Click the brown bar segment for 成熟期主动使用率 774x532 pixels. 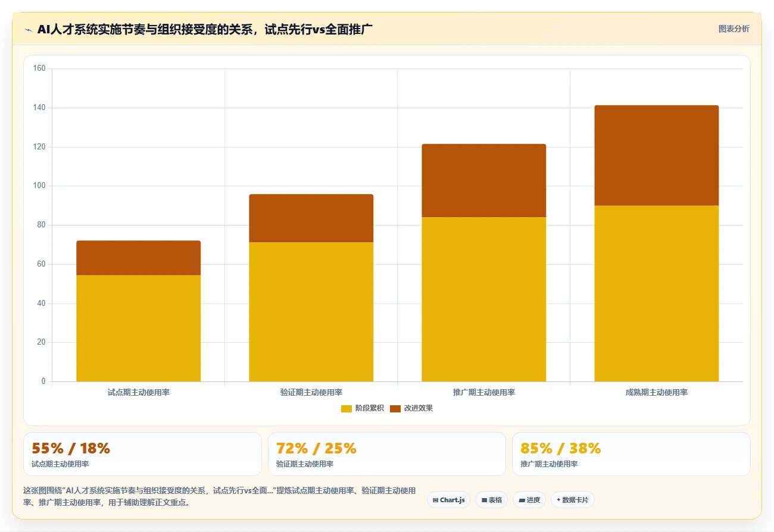point(656,155)
